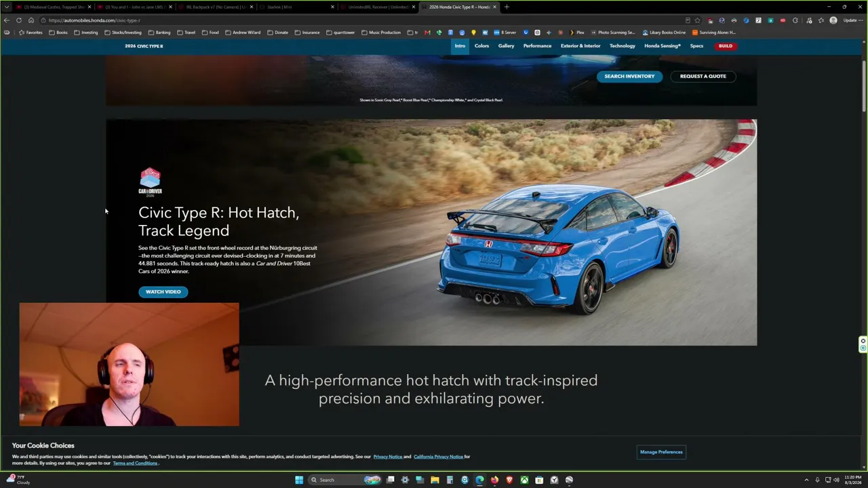Click Manage Preferences in cookie banner
The image size is (868, 488).
[661, 452]
